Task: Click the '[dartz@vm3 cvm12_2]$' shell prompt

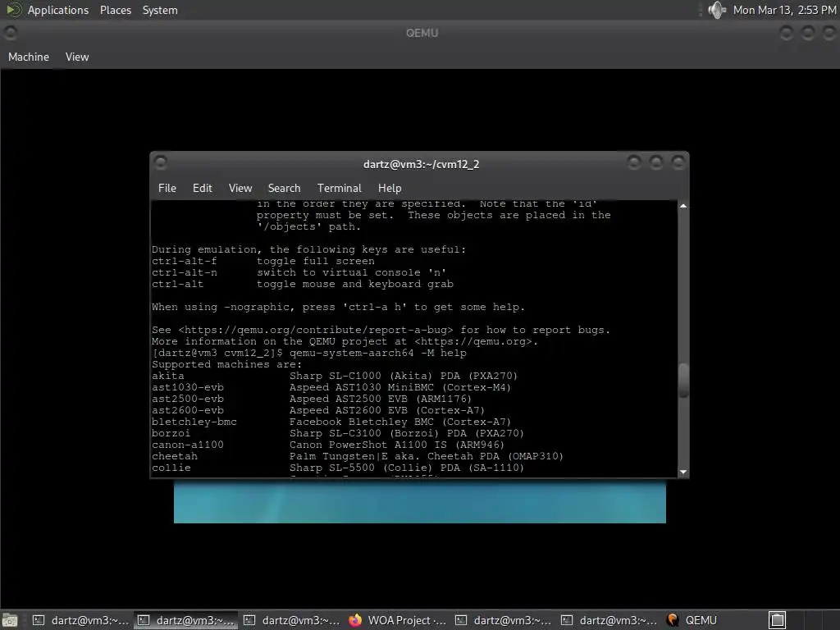Action: [x=217, y=353]
